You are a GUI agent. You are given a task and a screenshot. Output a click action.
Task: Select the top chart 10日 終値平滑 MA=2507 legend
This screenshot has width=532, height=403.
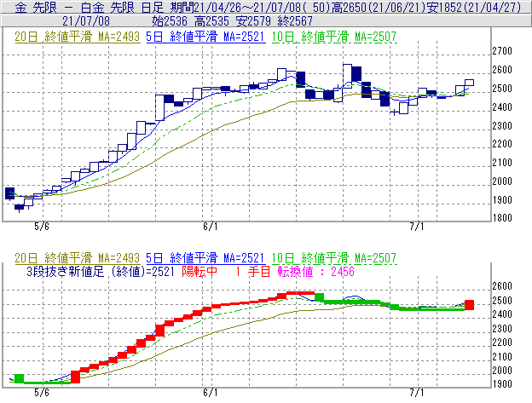[334, 37]
